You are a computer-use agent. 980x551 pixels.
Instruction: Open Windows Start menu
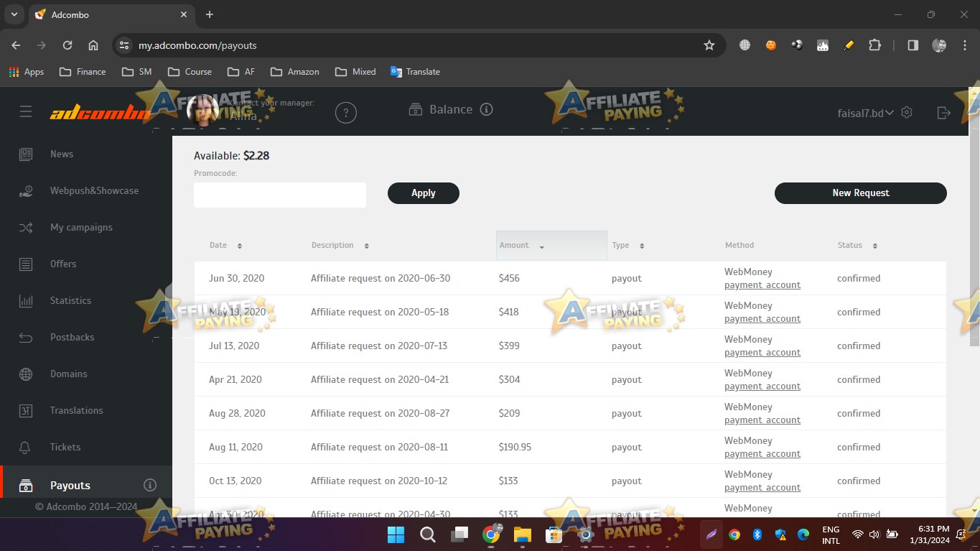(x=396, y=534)
